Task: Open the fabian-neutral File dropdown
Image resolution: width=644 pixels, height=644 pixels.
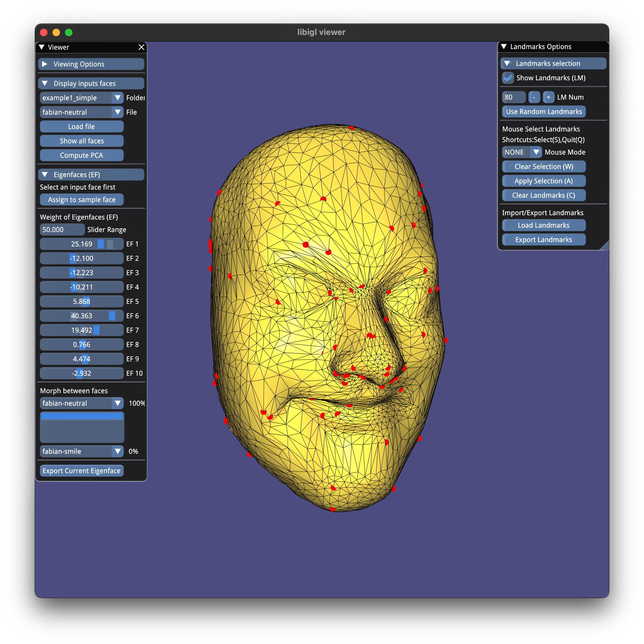Action: pos(117,112)
